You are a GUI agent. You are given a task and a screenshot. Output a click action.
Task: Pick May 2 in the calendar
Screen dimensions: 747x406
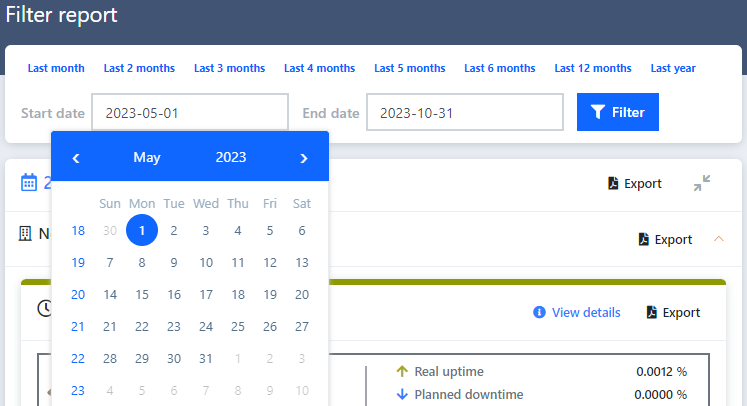click(174, 231)
